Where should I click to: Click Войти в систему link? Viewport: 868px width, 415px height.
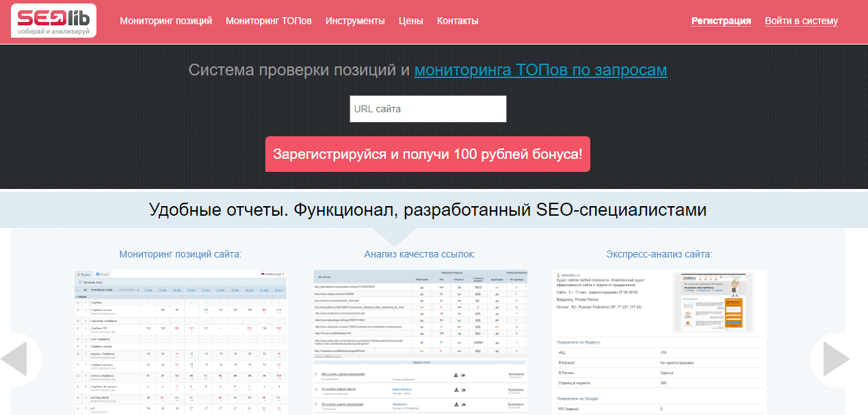click(x=801, y=21)
